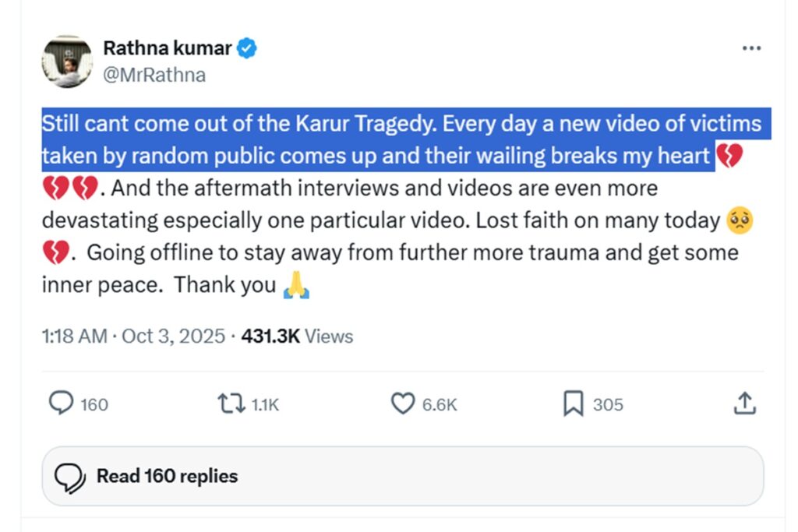This screenshot has width=798, height=532.
Task: Click the chat icon in Read replies button
Action: (70, 476)
